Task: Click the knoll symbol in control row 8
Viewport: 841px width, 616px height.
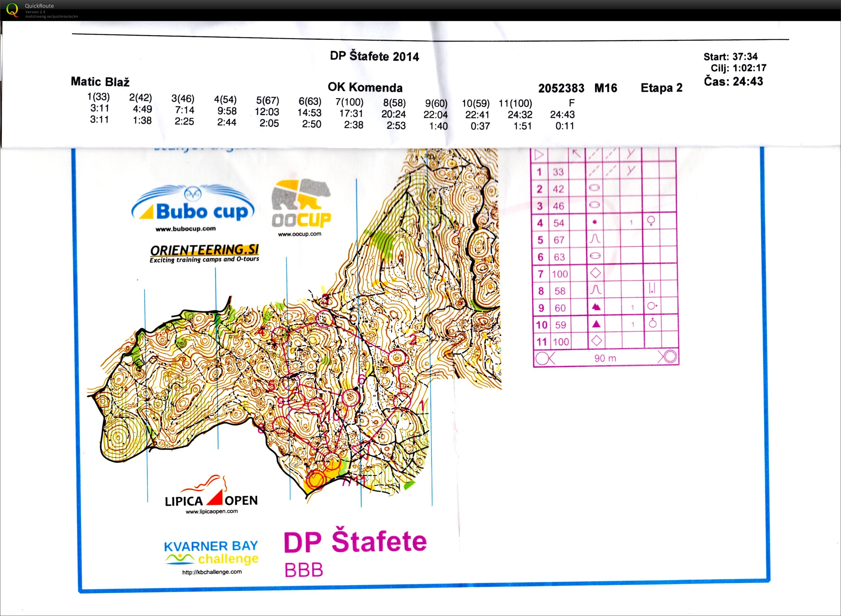Action: tap(596, 289)
